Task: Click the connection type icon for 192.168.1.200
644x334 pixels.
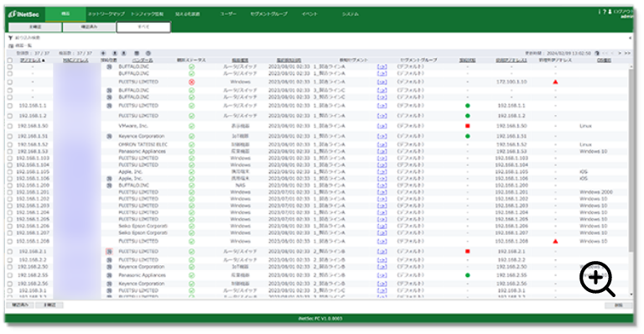Action: (109, 185)
